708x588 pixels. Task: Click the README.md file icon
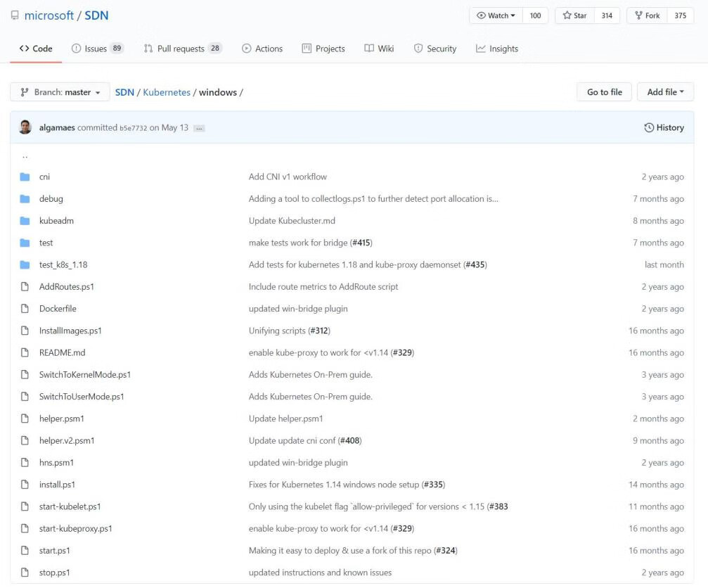pos(25,353)
